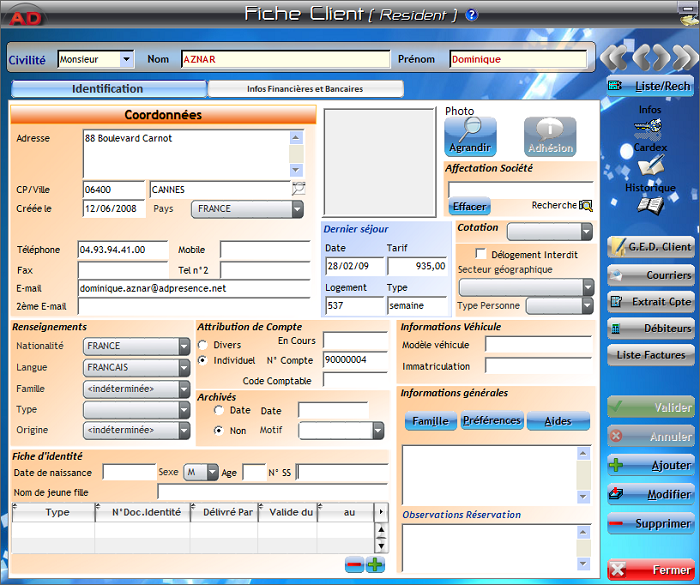
Task: Open the Historique open-book icon
Action: pyautogui.click(x=650, y=205)
